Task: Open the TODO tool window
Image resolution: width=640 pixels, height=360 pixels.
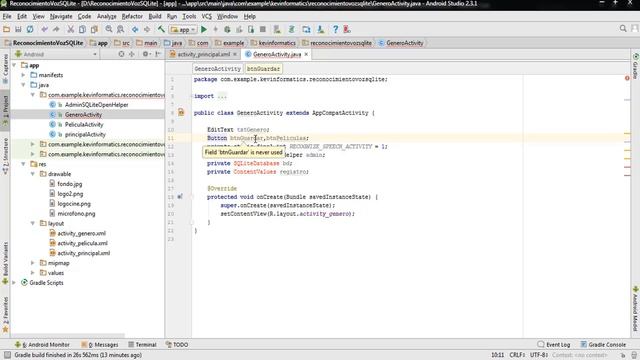Action: [177, 344]
